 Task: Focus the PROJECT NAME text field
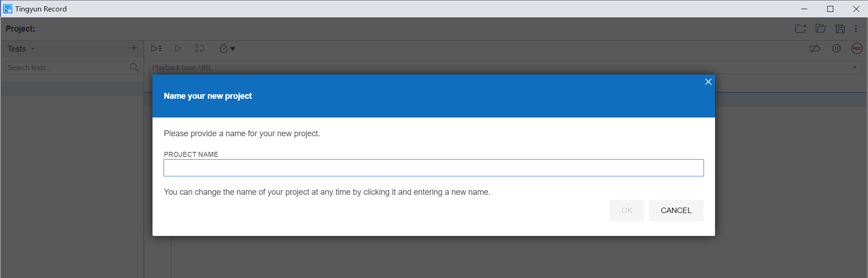pos(433,168)
